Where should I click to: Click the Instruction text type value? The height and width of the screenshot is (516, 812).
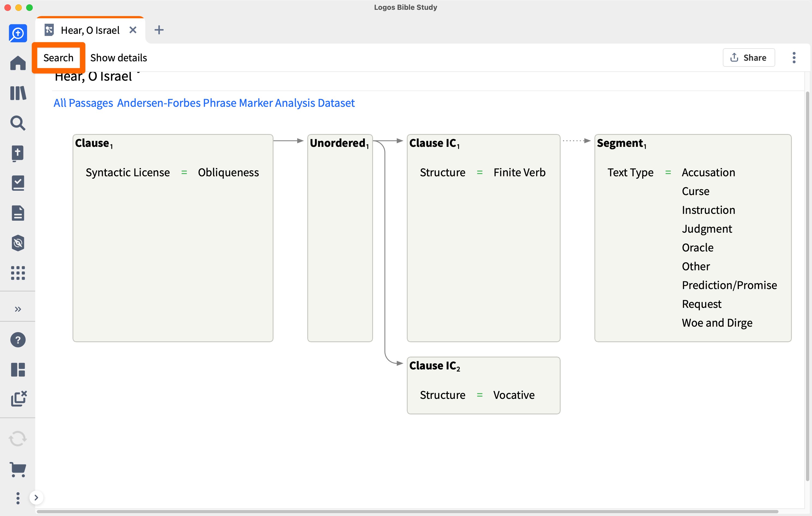(x=708, y=210)
